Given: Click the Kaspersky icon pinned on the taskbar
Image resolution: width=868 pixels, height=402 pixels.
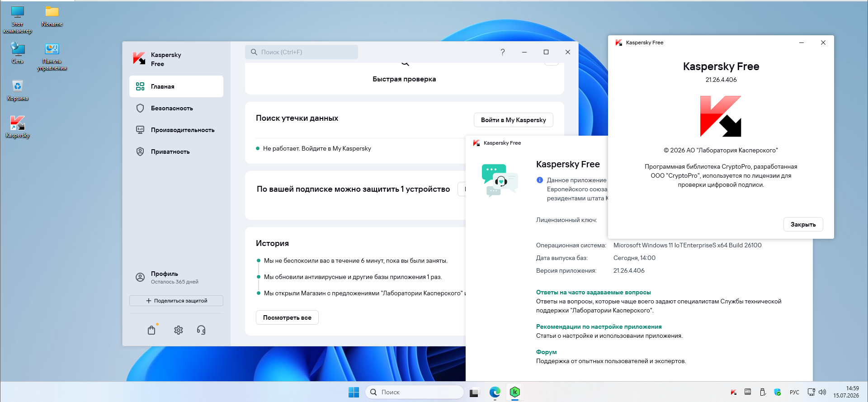Looking at the screenshot, I should [x=514, y=392].
